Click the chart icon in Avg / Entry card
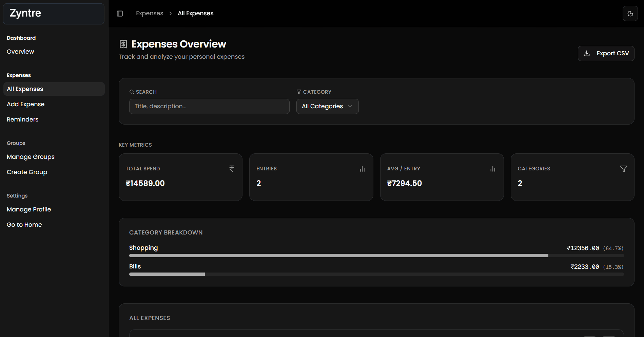The height and width of the screenshot is (337, 644). pos(493,169)
